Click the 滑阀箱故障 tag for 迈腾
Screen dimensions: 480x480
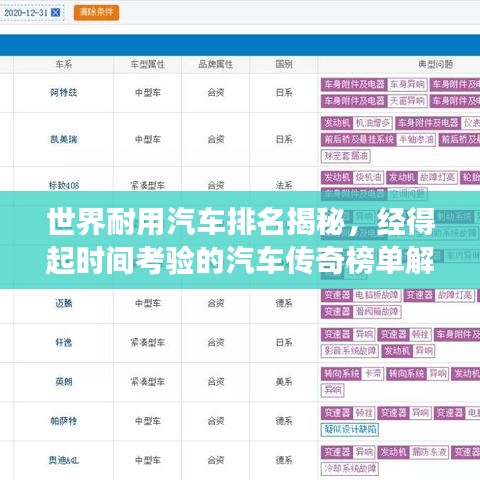(x=377, y=312)
